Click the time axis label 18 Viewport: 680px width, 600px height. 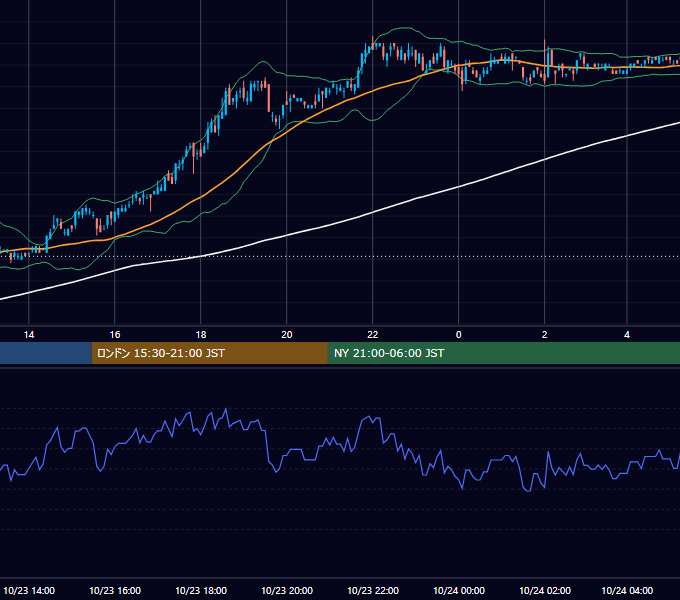point(201,335)
